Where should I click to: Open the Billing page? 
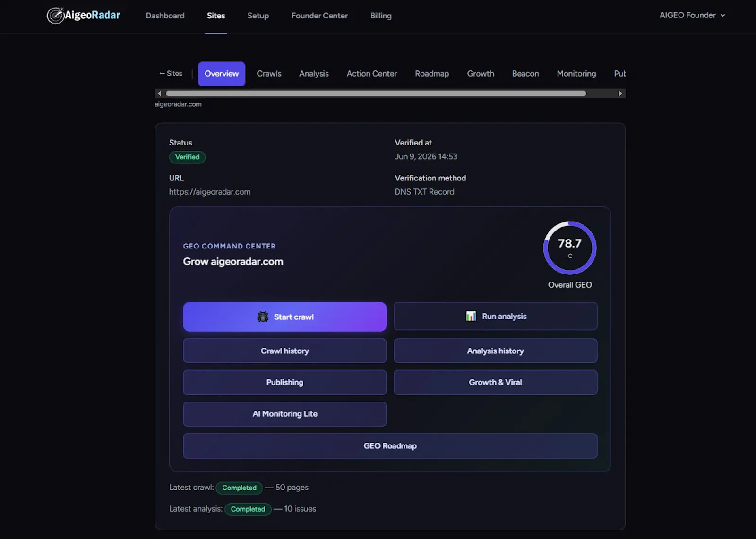pos(381,16)
